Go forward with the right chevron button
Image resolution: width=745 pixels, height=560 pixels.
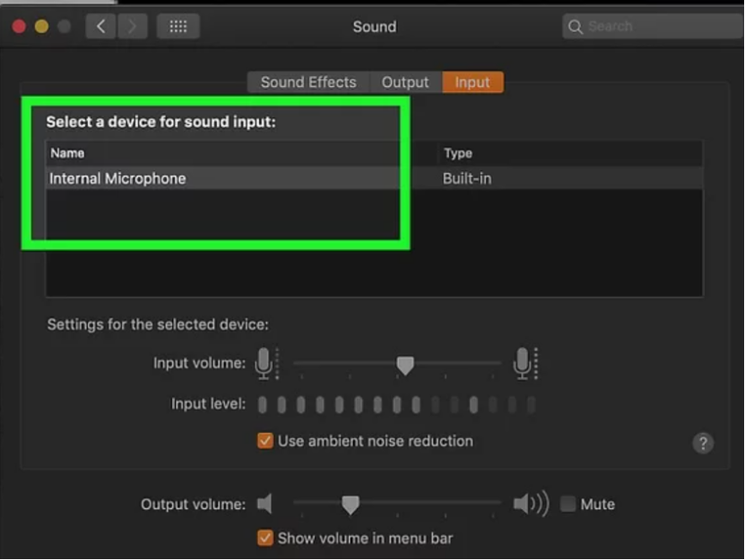click(x=132, y=26)
